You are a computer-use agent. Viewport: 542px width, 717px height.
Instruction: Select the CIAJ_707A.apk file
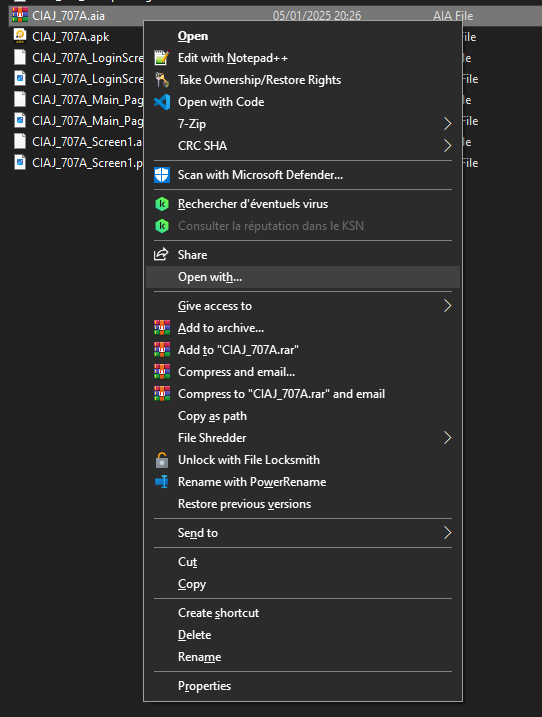[70, 37]
